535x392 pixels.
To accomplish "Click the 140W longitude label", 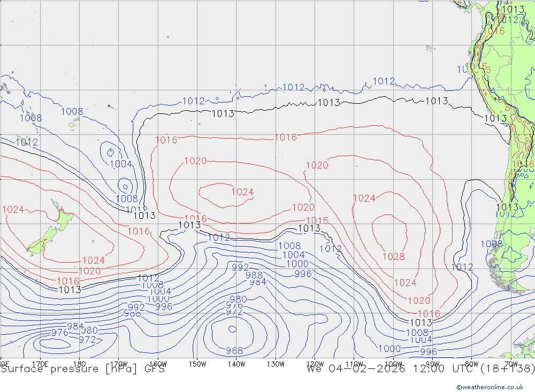I will coord(236,364).
